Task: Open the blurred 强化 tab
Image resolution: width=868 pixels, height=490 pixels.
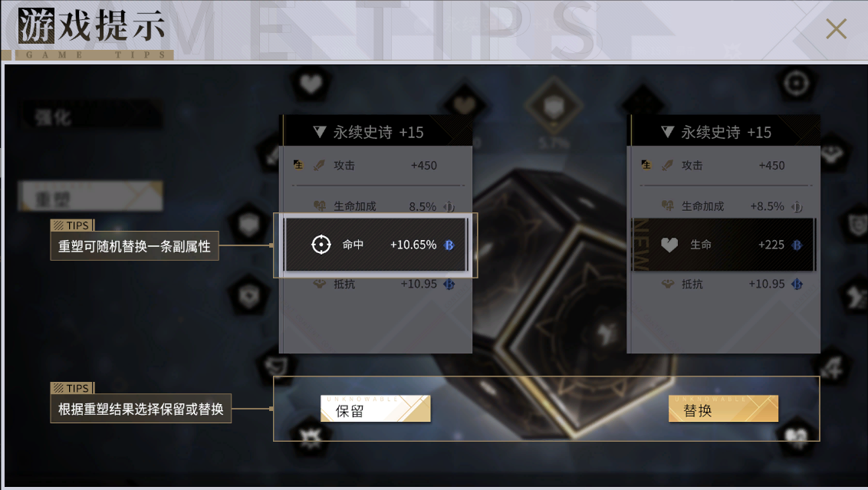Action: 90,117
